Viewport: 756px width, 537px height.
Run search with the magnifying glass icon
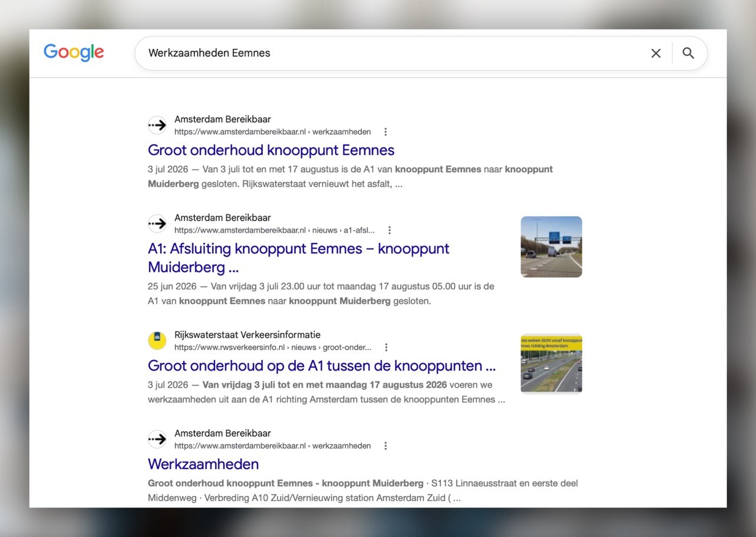[x=688, y=53]
